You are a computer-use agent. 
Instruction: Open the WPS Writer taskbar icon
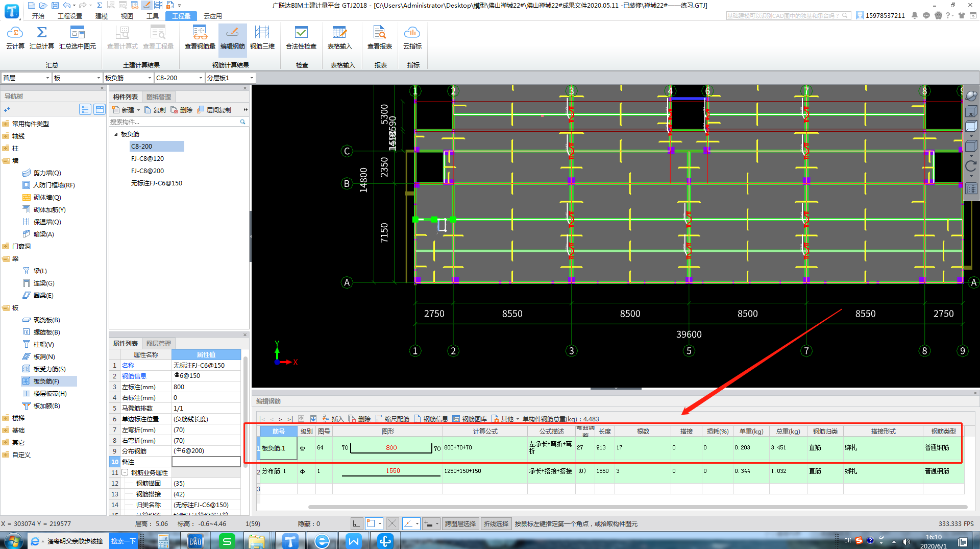coord(354,541)
